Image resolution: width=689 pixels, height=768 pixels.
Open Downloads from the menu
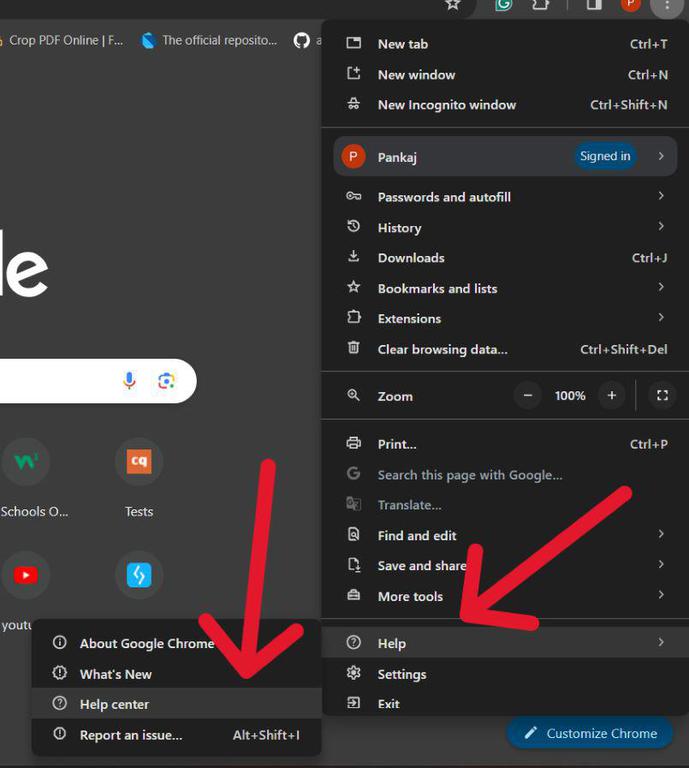pyautogui.click(x=505, y=258)
